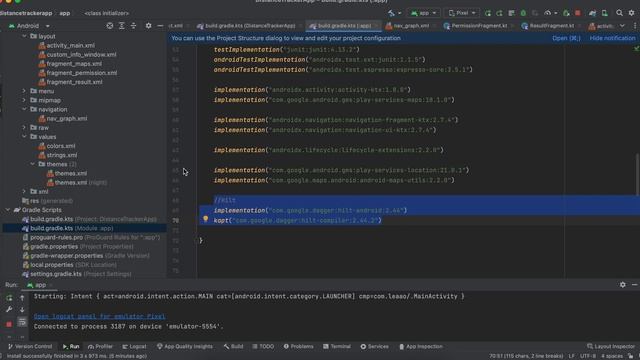The height and width of the screenshot is (360, 640).
Task: Open App Inspection tool window
Action: [420, 347]
